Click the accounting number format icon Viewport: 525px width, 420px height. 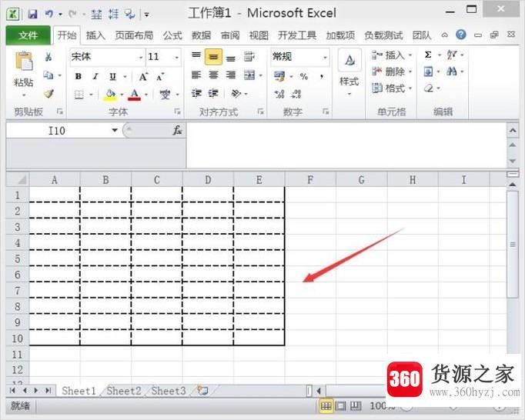(x=279, y=76)
